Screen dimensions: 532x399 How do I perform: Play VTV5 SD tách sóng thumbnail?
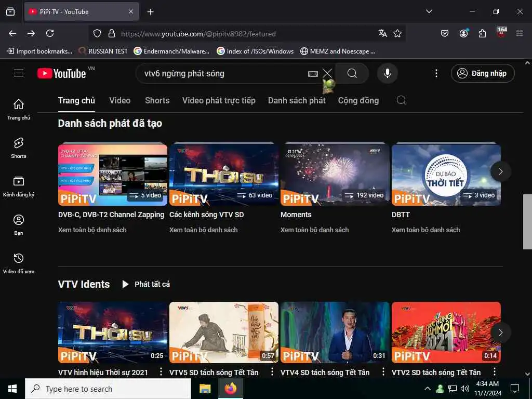(224, 332)
